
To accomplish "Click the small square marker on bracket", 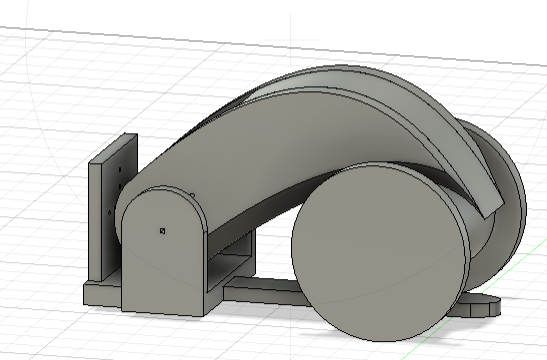I will click(163, 231).
